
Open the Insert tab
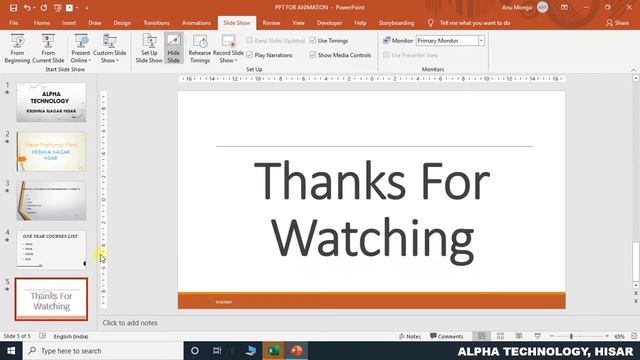tap(69, 23)
